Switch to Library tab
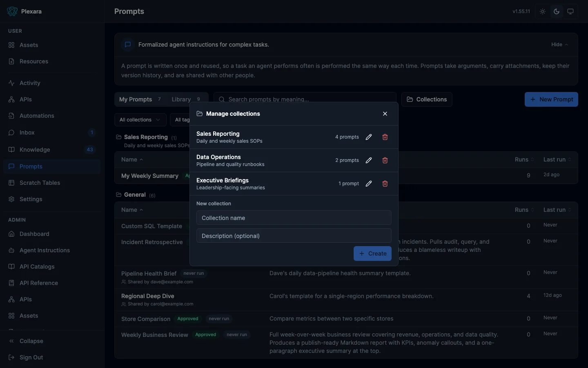The height and width of the screenshot is (368, 588). [x=186, y=99]
